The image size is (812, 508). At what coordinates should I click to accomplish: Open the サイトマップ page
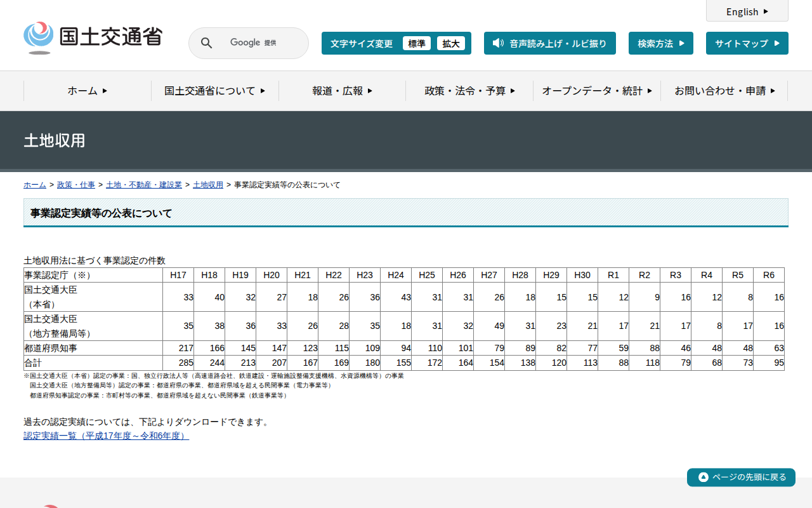pos(747,43)
